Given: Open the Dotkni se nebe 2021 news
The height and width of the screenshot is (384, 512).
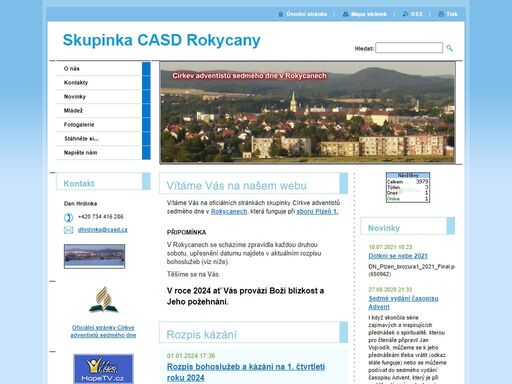Looking at the screenshot, I should coord(398,256).
